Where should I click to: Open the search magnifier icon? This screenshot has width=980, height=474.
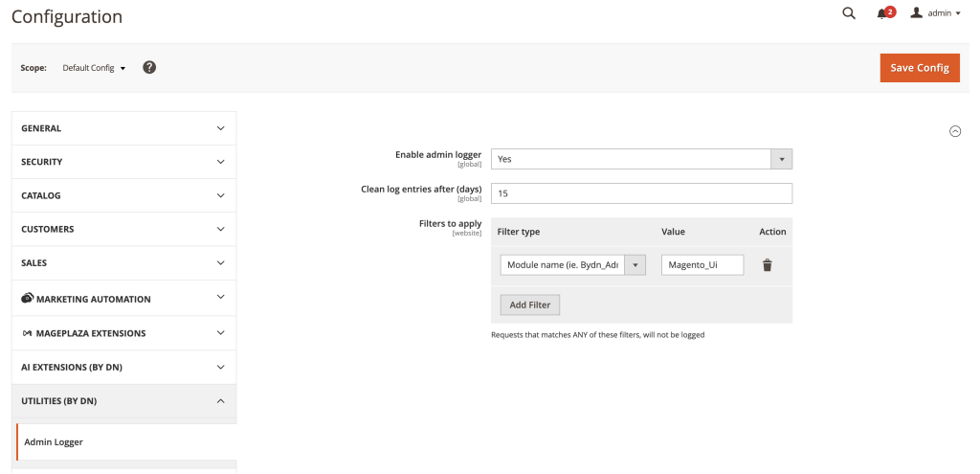click(848, 13)
